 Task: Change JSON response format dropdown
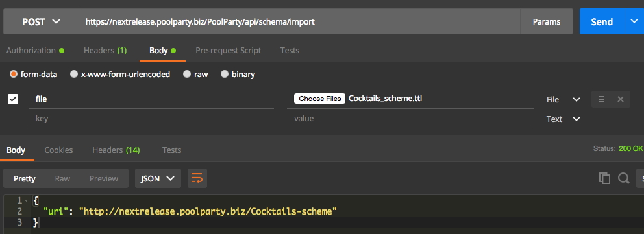coord(158,178)
